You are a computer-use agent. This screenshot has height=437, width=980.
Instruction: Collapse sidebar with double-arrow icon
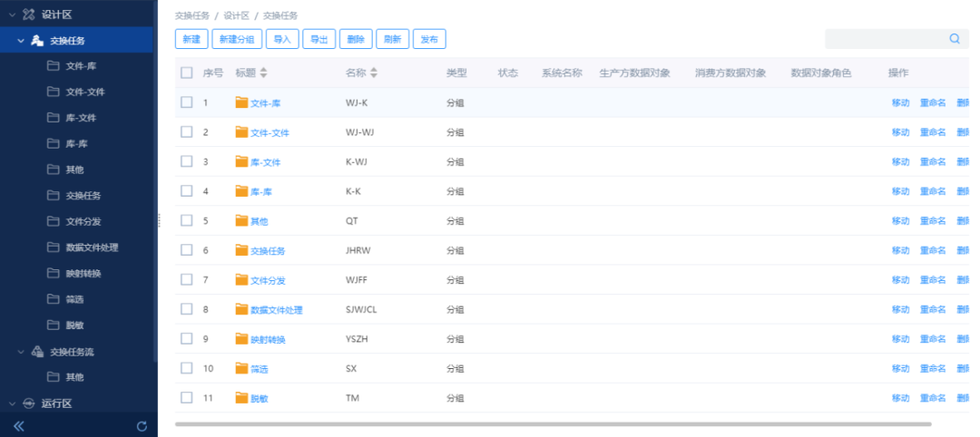click(x=18, y=426)
